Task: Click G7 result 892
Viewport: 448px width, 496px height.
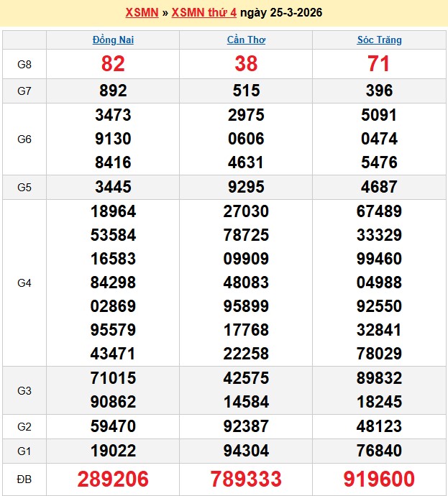Action: pyautogui.click(x=113, y=91)
